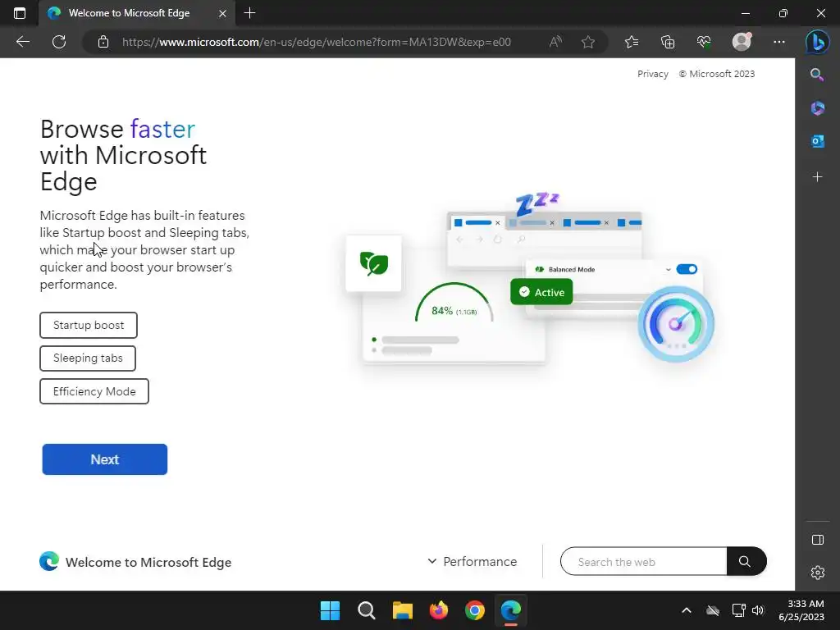Click the Startup boost button

pos(89,325)
